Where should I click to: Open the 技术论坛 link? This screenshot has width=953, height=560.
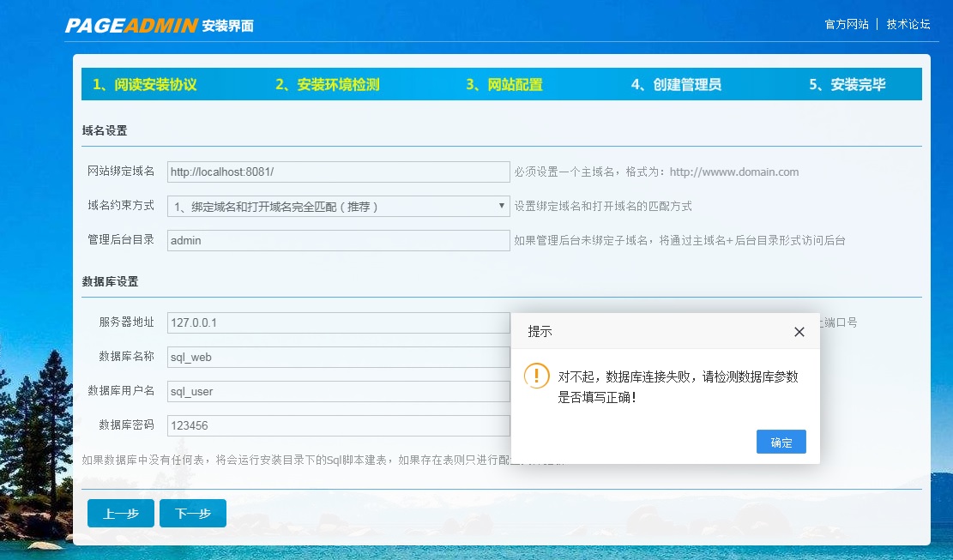908,24
